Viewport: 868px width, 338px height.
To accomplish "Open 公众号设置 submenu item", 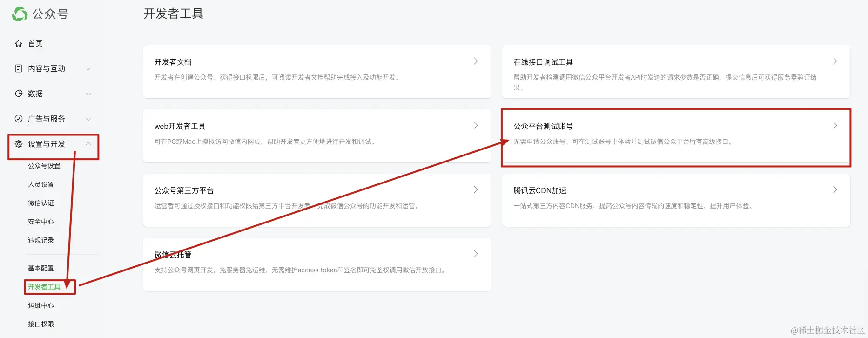I will [44, 166].
